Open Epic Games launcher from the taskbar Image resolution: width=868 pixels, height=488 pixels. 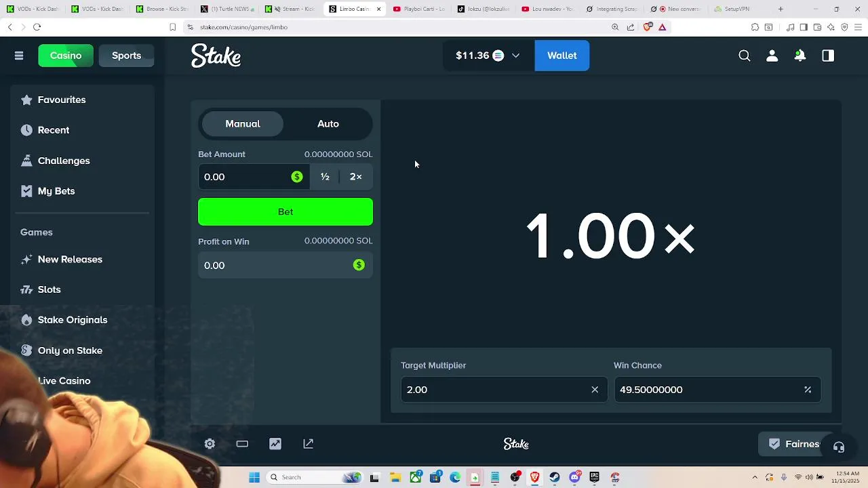pyautogui.click(x=595, y=477)
